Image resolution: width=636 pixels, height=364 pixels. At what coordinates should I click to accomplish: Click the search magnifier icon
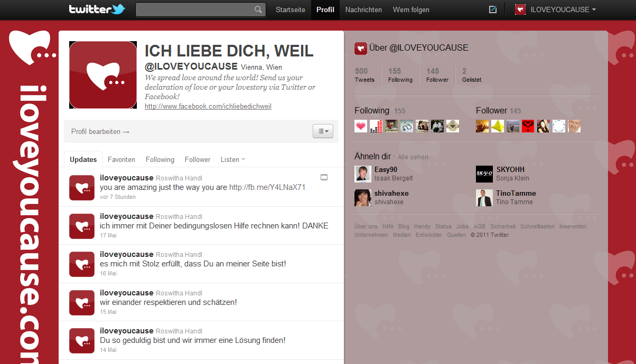tap(258, 9)
